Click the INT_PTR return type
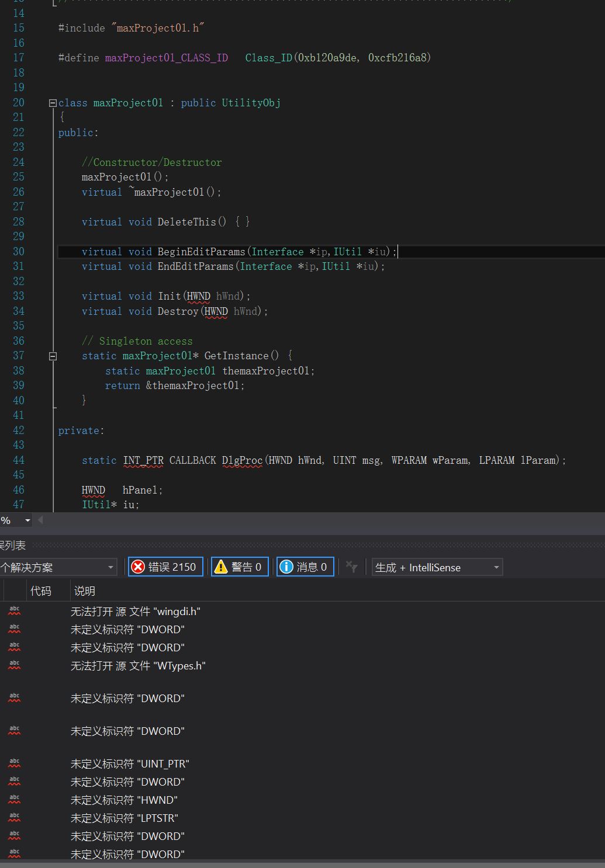Image resolution: width=605 pixels, height=868 pixels. (x=143, y=460)
